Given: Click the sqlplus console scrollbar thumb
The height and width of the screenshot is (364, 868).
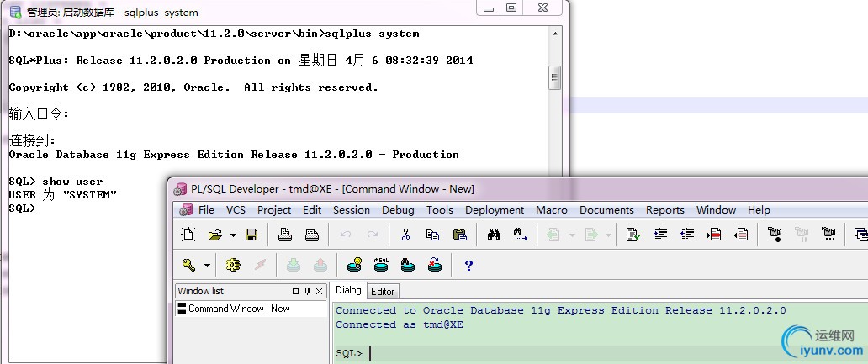Looking at the screenshot, I should 554,77.
